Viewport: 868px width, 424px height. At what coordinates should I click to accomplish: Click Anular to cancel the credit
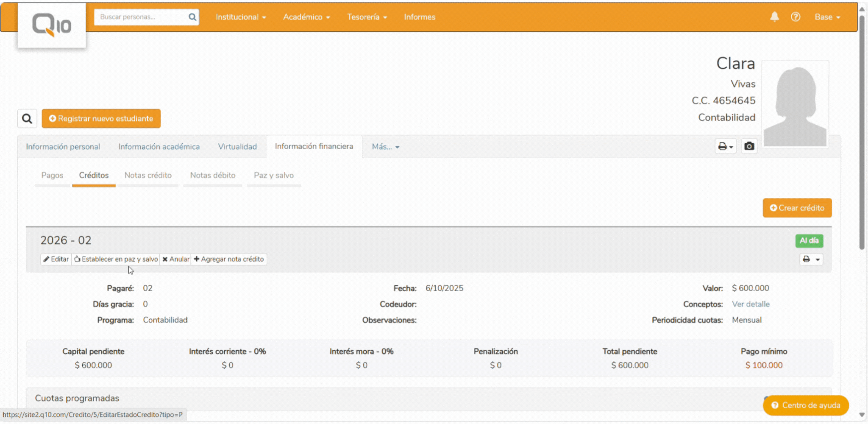pos(175,259)
